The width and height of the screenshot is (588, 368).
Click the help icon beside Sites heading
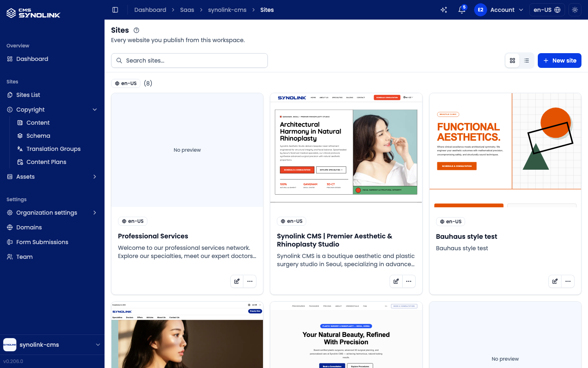136,30
